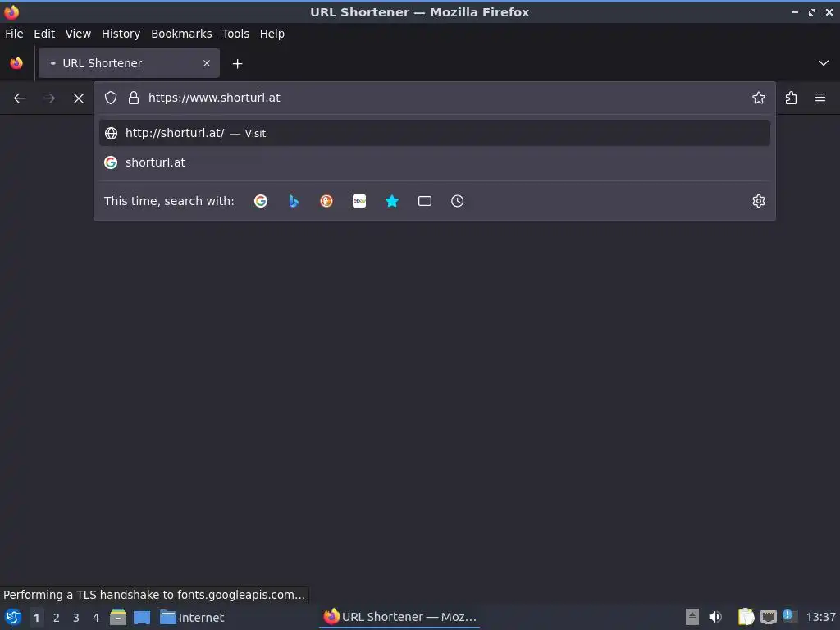Open the clipboard tray icon
Viewport: 840px width, 630px height.
point(746,617)
